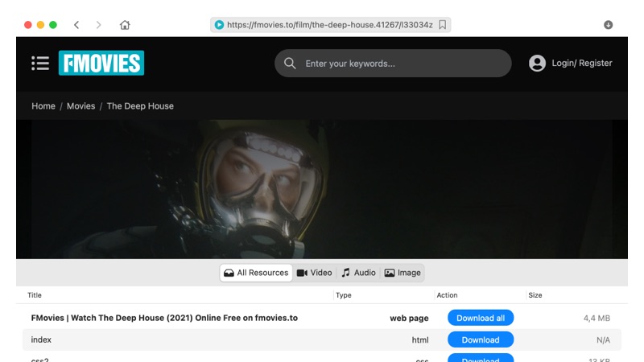Open the Movies breadcrumb
This screenshot has width=644, height=362.
pos(81,106)
